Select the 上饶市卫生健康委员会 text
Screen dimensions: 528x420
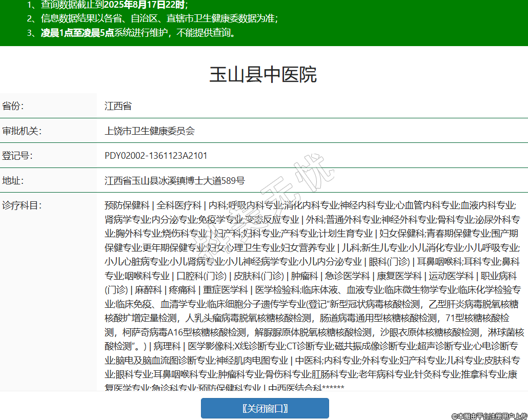(x=150, y=131)
